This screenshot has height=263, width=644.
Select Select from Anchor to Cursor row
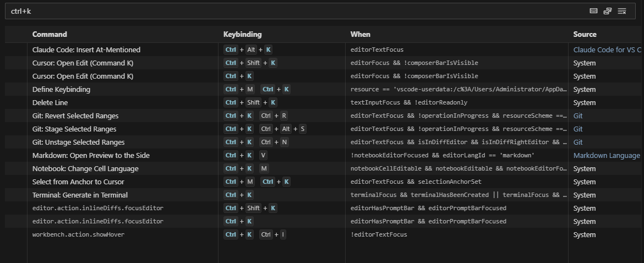pos(78,182)
